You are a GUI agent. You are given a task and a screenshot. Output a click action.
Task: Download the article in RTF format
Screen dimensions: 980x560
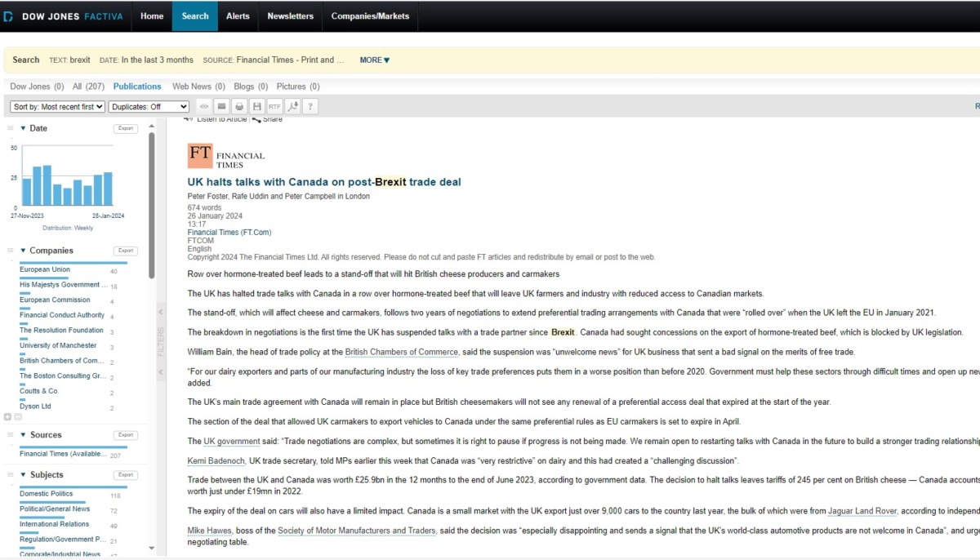coord(274,106)
